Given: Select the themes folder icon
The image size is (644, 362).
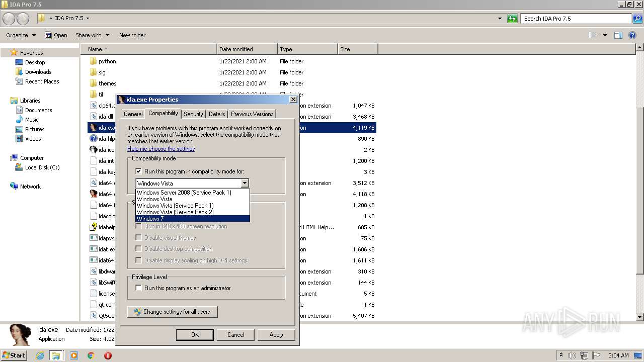Looking at the screenshot, I should (x=93, y=83).
